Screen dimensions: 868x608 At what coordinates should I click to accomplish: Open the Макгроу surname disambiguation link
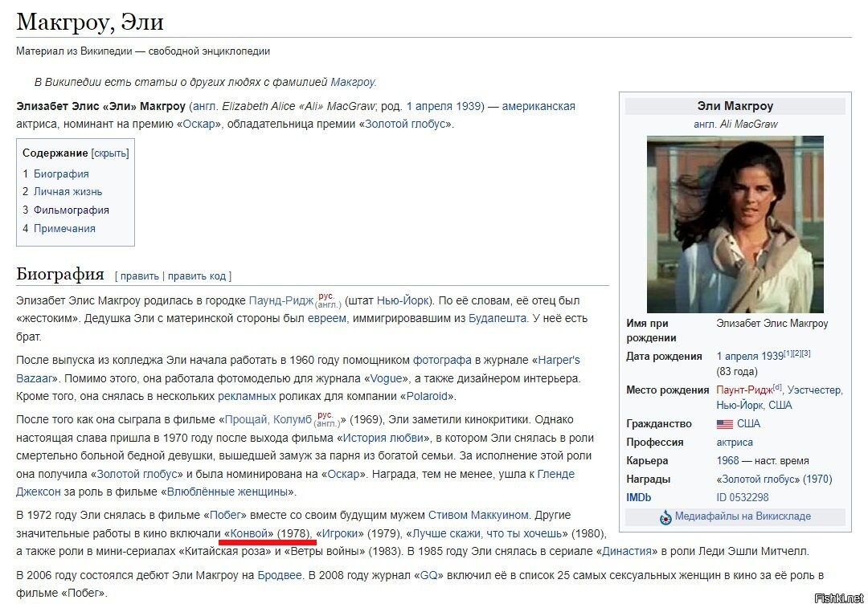point(353,83)
